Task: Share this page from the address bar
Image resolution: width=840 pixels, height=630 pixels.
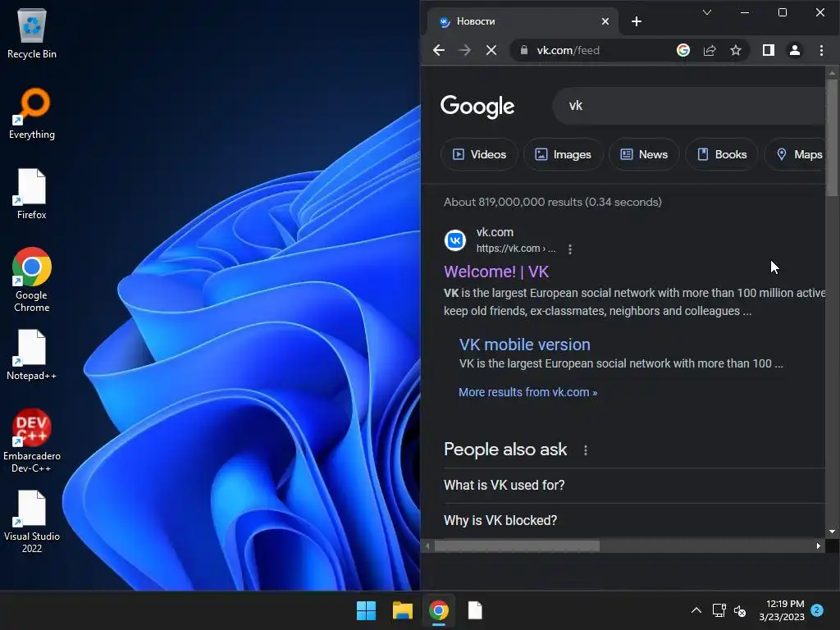Action: tap(710, 50)
